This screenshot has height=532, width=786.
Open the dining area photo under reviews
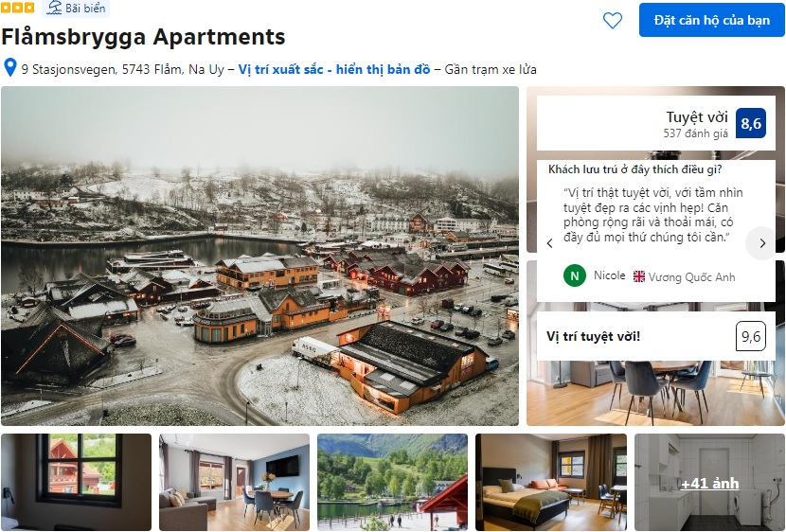click(x=655, y=393)
